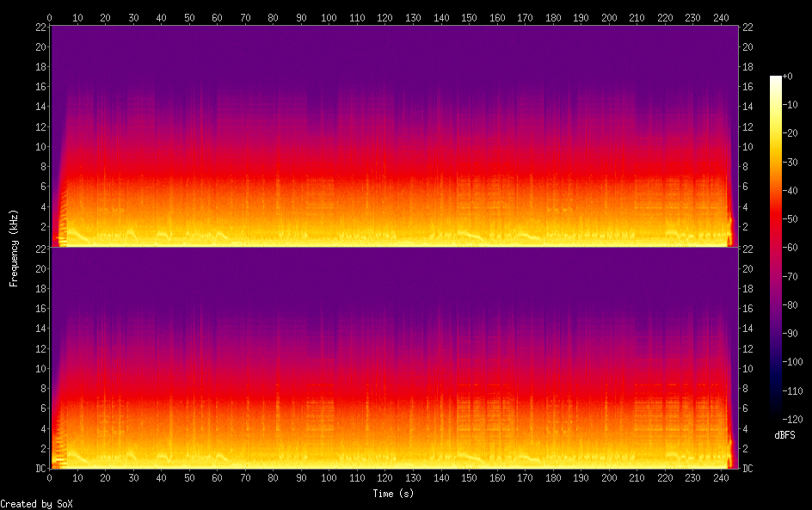Click the '8' kHz right-axis label of lower channel
This screenshot has width=812, height=510.
pos(745,389)
